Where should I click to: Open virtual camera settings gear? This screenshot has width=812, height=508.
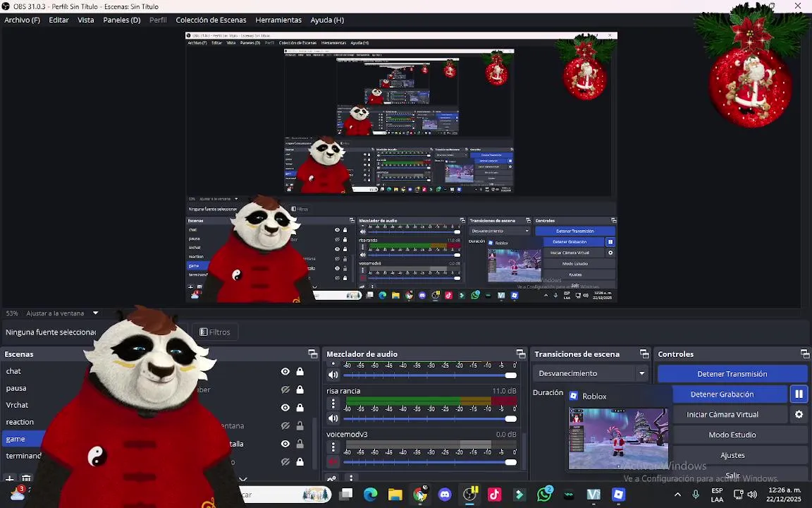pyautogui.click(x=799, y=414)
